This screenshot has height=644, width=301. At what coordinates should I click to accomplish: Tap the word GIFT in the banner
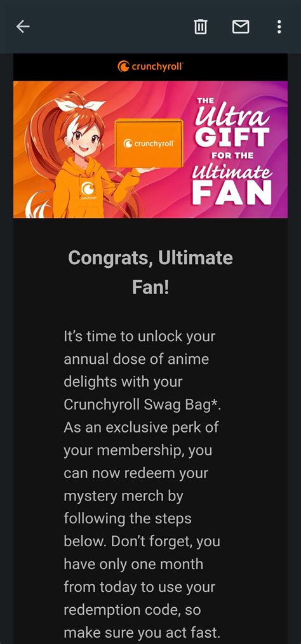tap(232, 138)
